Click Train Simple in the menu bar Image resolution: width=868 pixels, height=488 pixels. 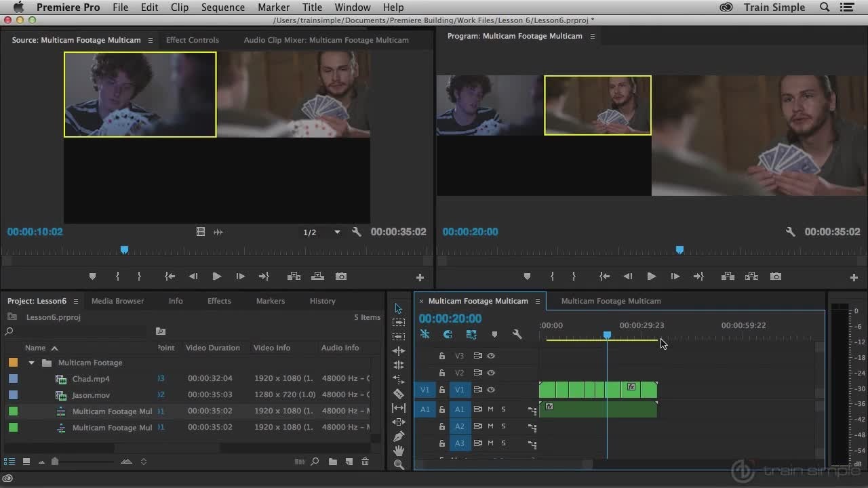(774, 7)
